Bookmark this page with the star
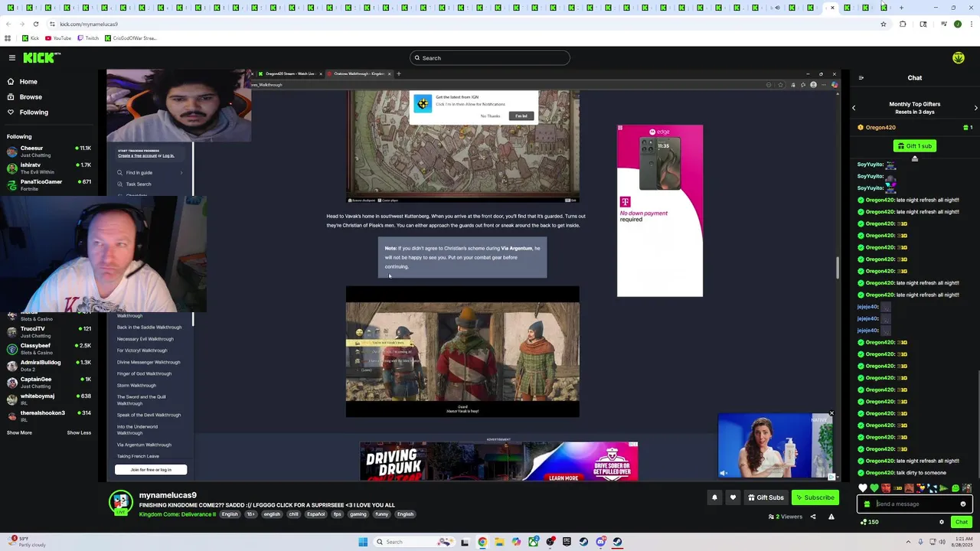 click(883, 24)
